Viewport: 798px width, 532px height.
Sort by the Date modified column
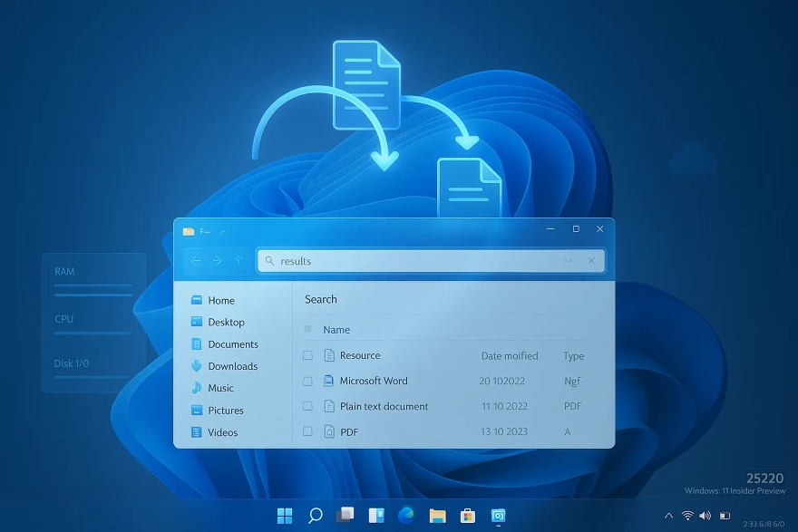coord(510,355)
